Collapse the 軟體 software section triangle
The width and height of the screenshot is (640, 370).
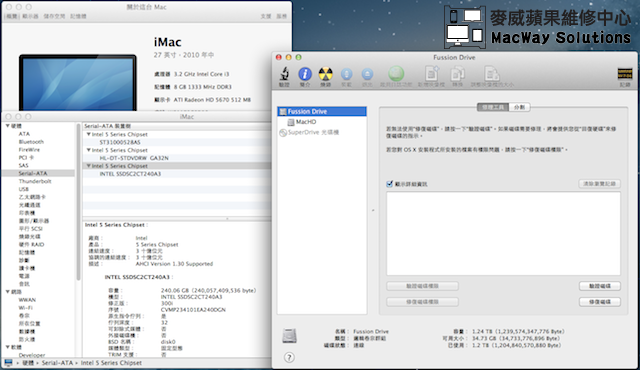[x=7, y=347]
